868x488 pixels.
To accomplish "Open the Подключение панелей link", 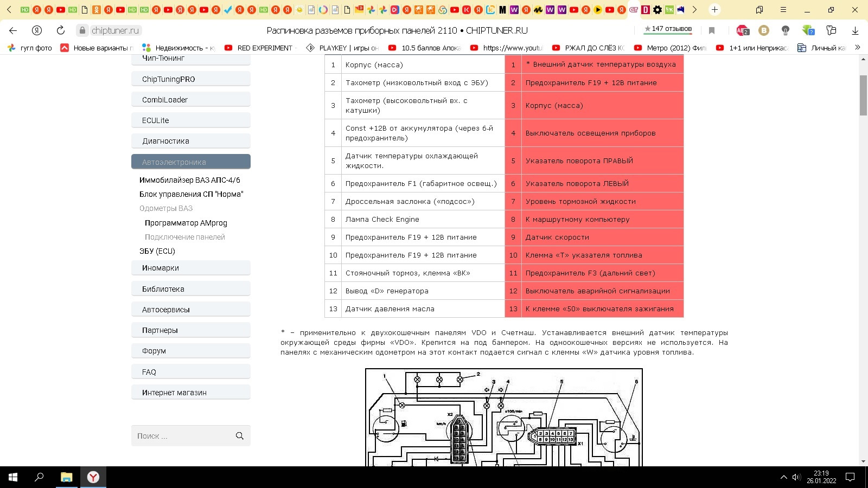I will coord(185,237).
